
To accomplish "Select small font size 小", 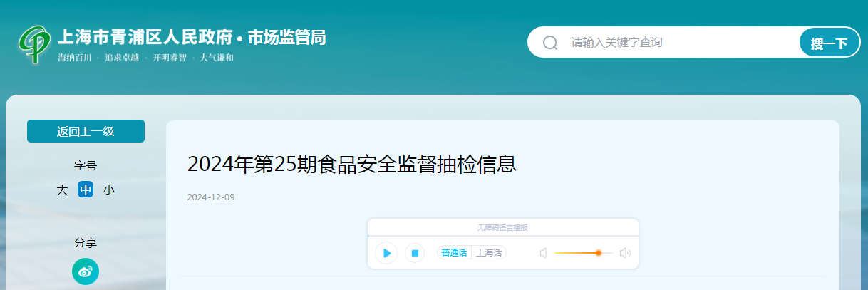I will [108, 190].
